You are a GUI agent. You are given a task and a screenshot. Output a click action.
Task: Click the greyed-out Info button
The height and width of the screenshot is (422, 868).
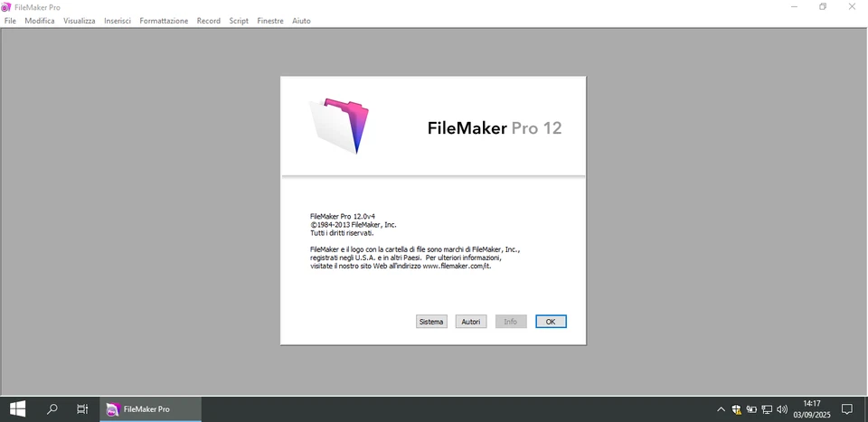[x=510, y=322]
